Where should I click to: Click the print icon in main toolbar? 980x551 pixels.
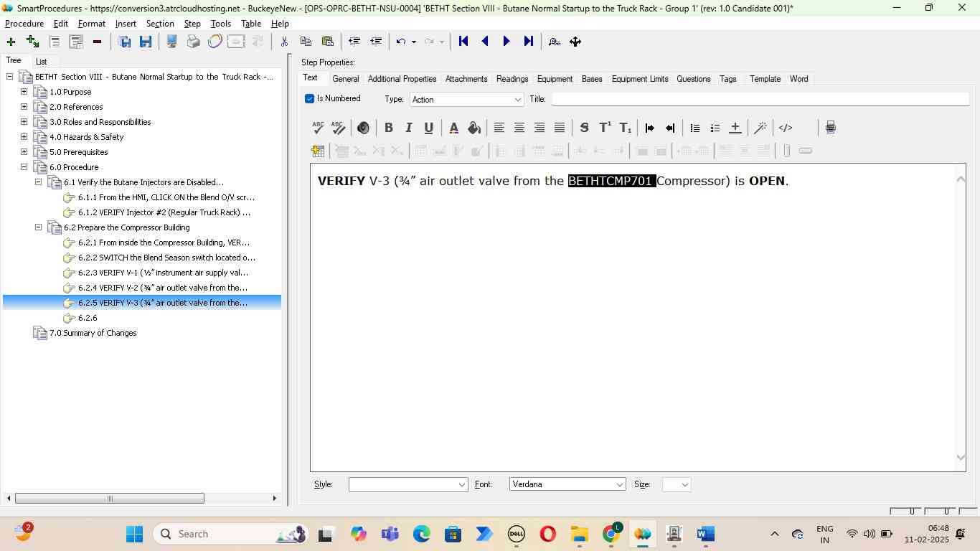pyautogui.click(x=193, y=42)
